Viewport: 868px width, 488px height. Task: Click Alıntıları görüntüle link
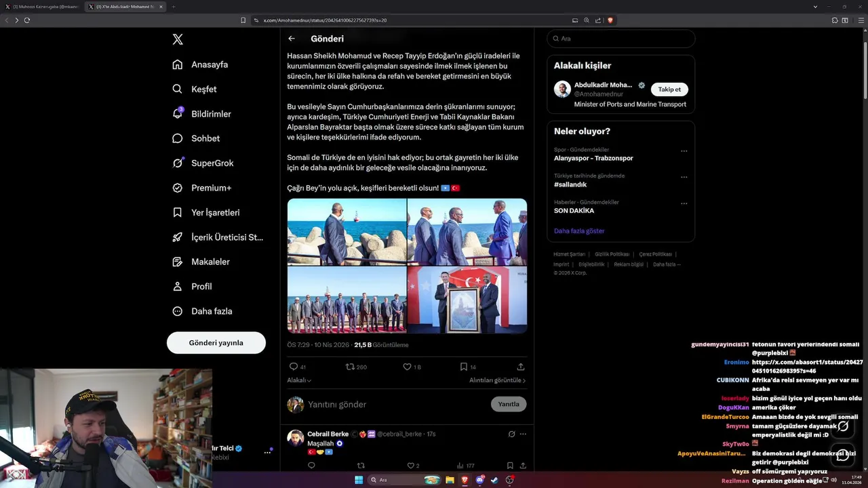click(x=498, y=380)
